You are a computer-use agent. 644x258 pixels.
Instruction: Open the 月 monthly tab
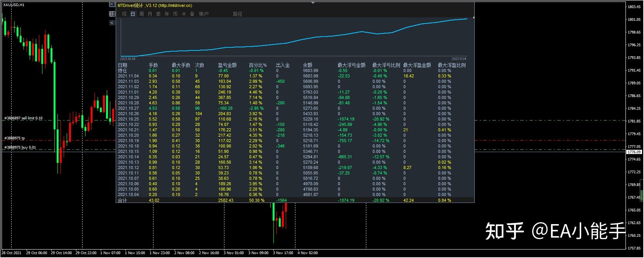tap(150, 14)
